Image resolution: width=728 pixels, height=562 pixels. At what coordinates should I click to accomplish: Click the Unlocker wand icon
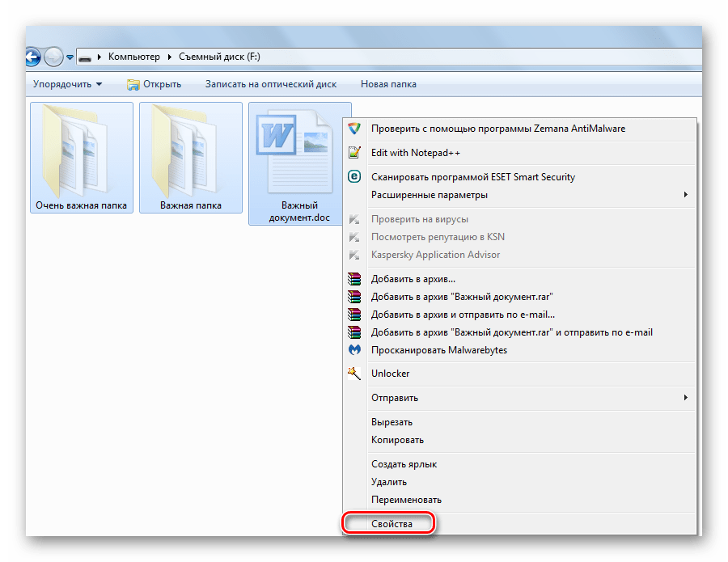(x=354, y=374)
